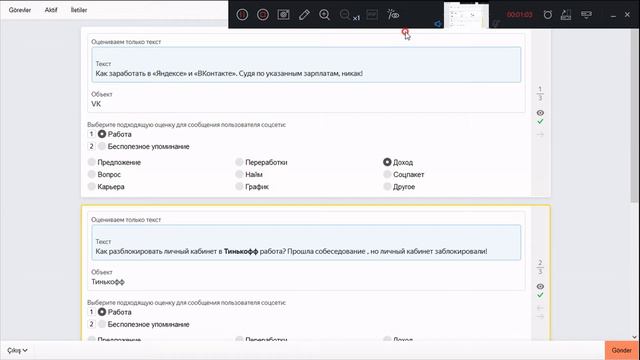Zoom in with the magnifier plus icon
Image resolution: width=640 pixels, height=360 pixels.
324,15
